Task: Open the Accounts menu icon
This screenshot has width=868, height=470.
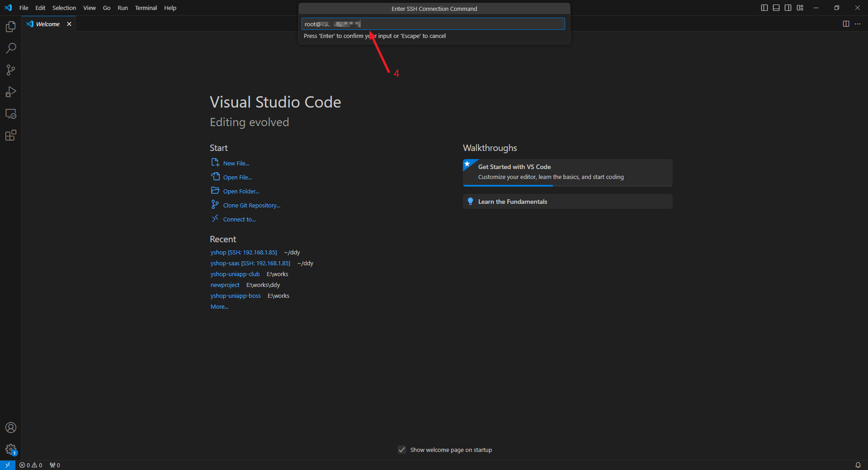Action: click(10, 428)
